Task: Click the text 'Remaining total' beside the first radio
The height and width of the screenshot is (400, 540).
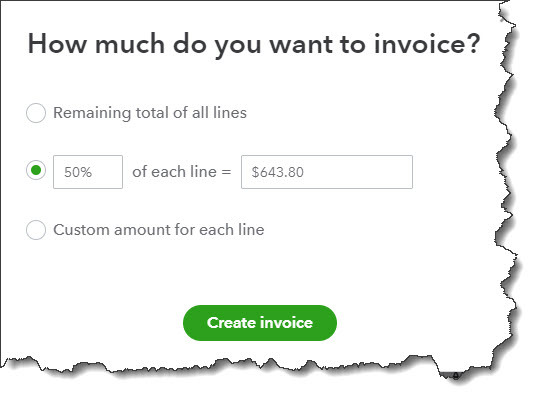Action: [x=92, y=113]
